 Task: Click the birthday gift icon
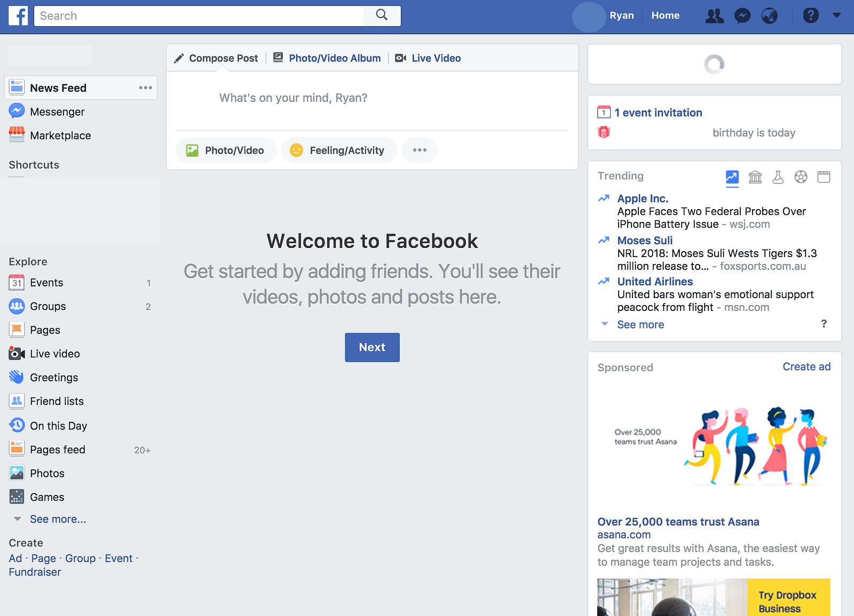(604, 132)
